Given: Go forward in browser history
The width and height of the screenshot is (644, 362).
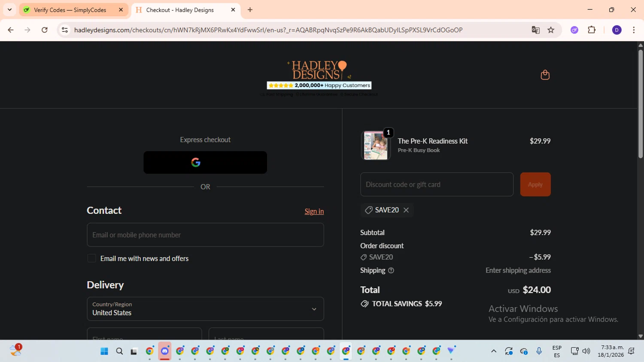Looking at the screenshot, I should click(27, 30).
